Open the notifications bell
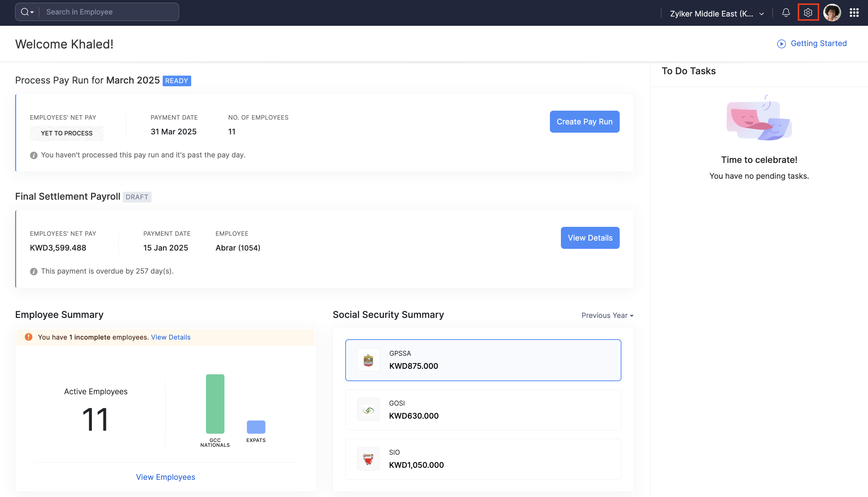Screen dimensions: 868x497 coord(786,13)
